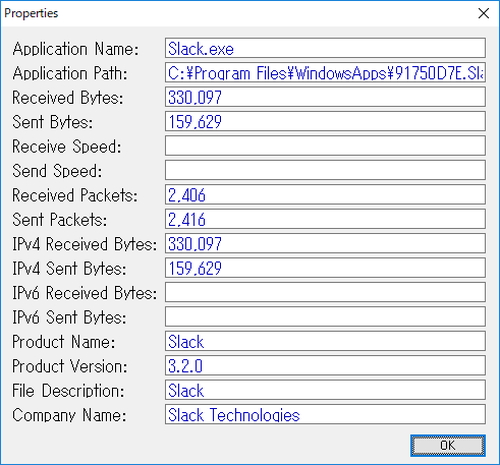Select the IPv4 Sent Bytes field

pos(325,268)
